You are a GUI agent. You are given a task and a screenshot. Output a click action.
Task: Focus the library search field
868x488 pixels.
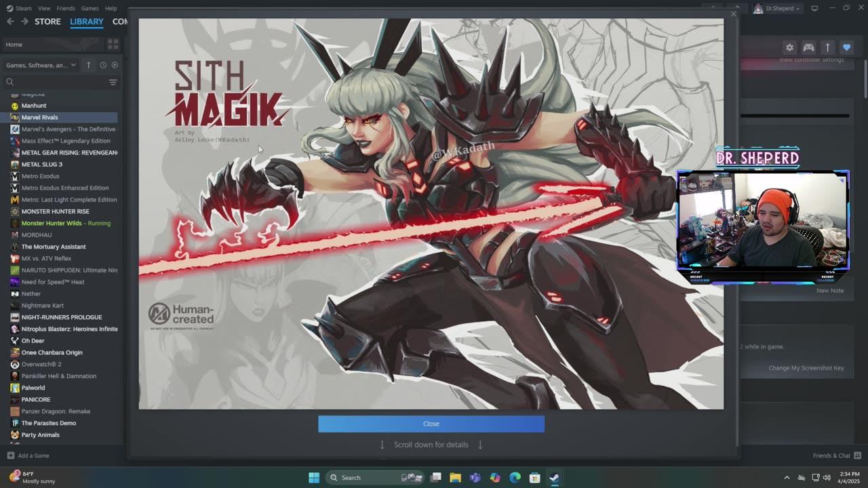pos(54,82)
